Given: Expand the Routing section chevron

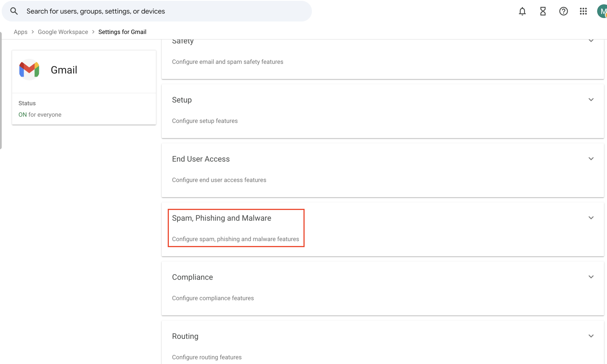Looking at the screenshot, I should (x=591, y=336).
